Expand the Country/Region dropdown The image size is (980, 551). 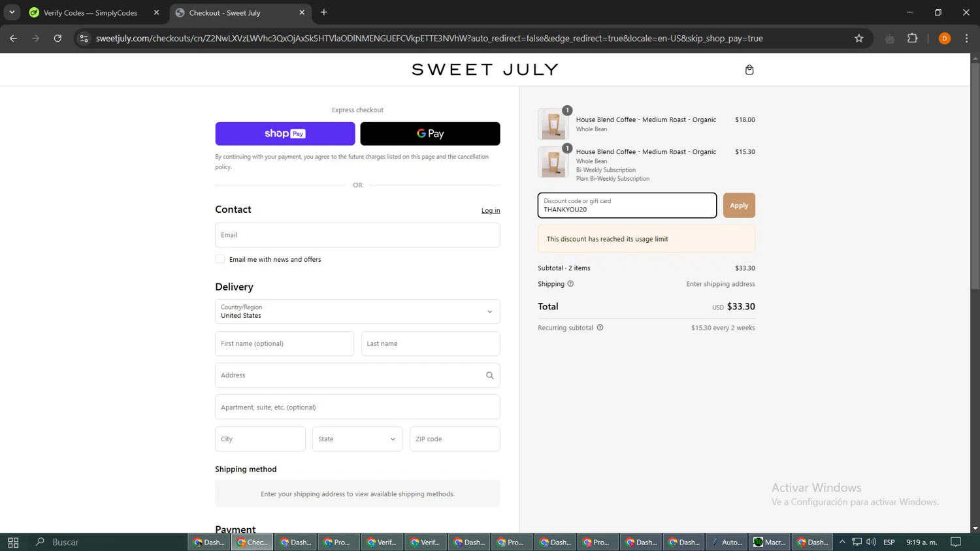point(357,311)
